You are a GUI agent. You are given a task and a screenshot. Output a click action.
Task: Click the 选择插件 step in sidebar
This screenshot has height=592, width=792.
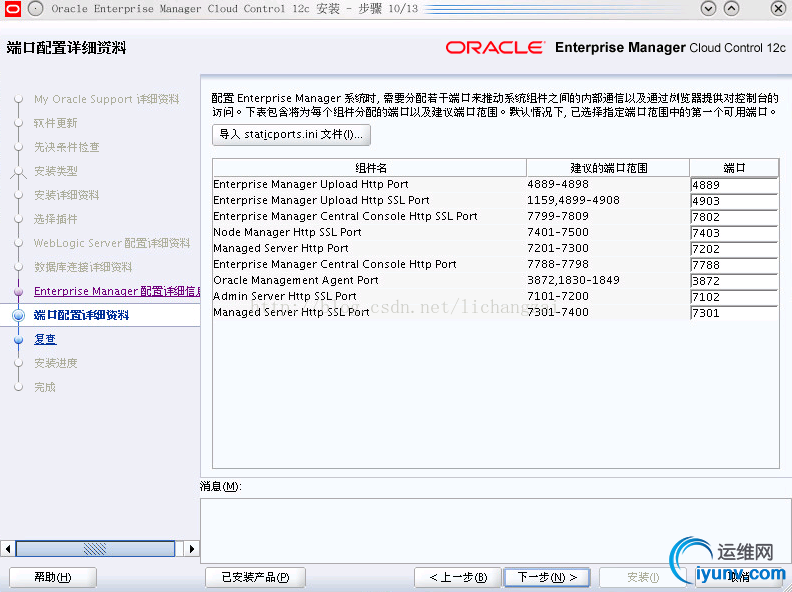point(56,219)
